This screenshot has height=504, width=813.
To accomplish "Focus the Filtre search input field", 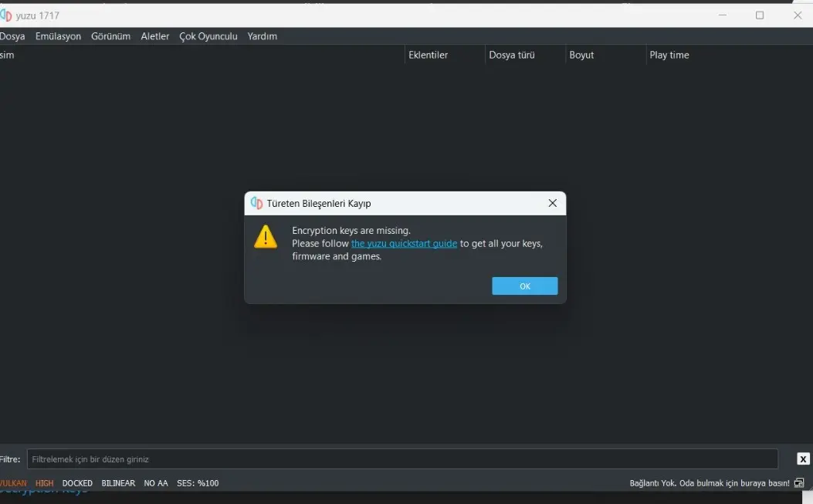I will pos(402,459).
